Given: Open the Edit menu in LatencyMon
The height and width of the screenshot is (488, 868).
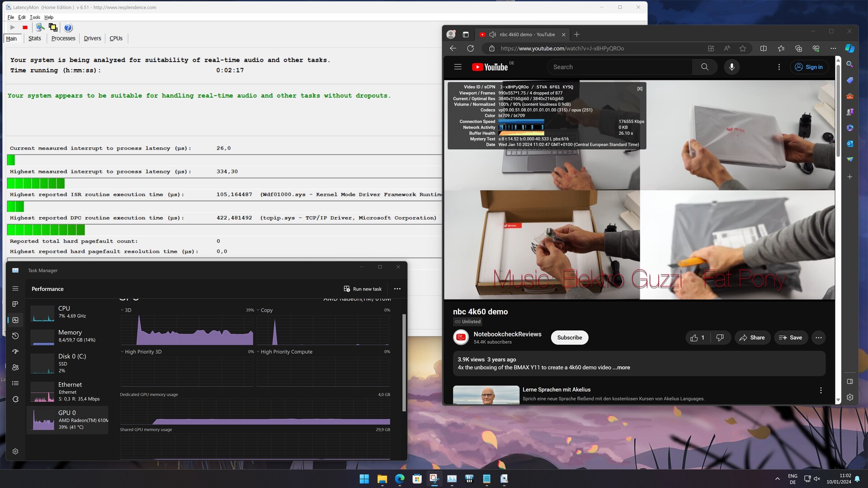Looking at the screenshot, I should pos(22,17).
